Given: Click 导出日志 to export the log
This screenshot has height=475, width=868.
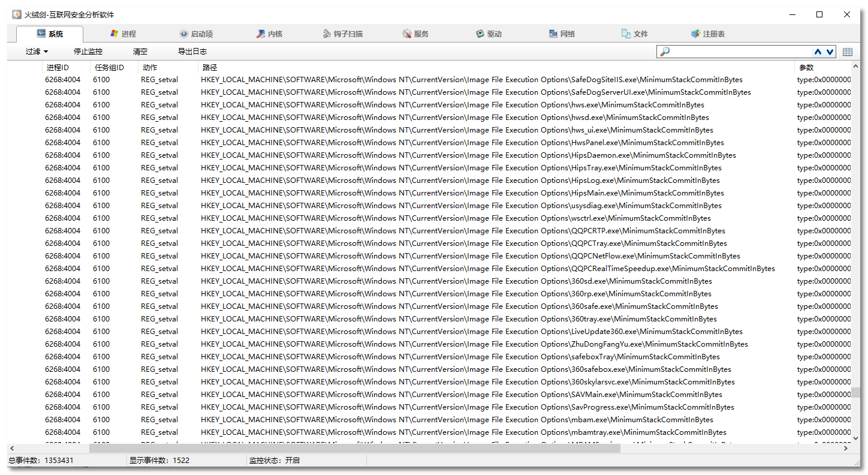Looking at the screenshot, I should tap(192, 52).
